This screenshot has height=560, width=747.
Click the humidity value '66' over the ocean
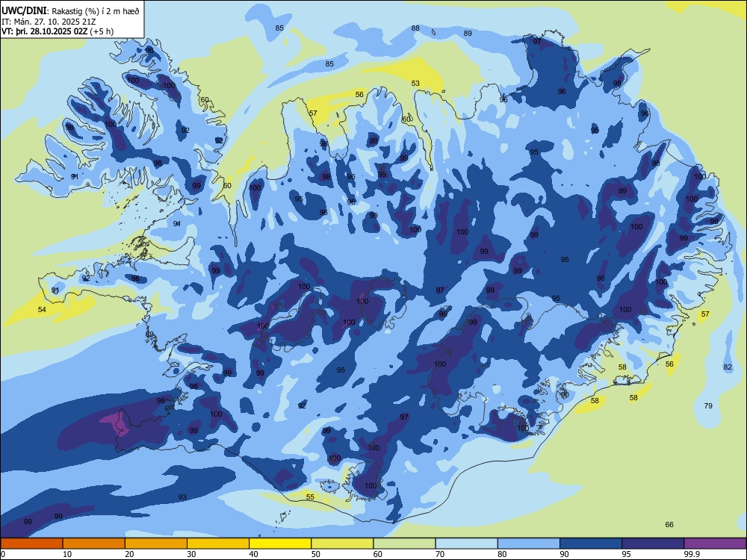(x=669, y=524)
